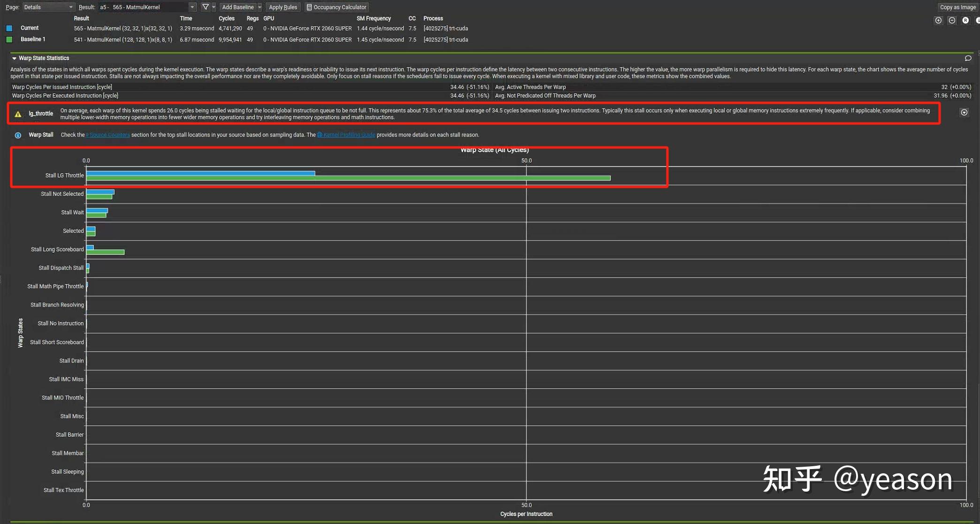980x524 pixels.
Task: Click the Apply Rules button
Action: pyautogui.click(x=283, y=7)
